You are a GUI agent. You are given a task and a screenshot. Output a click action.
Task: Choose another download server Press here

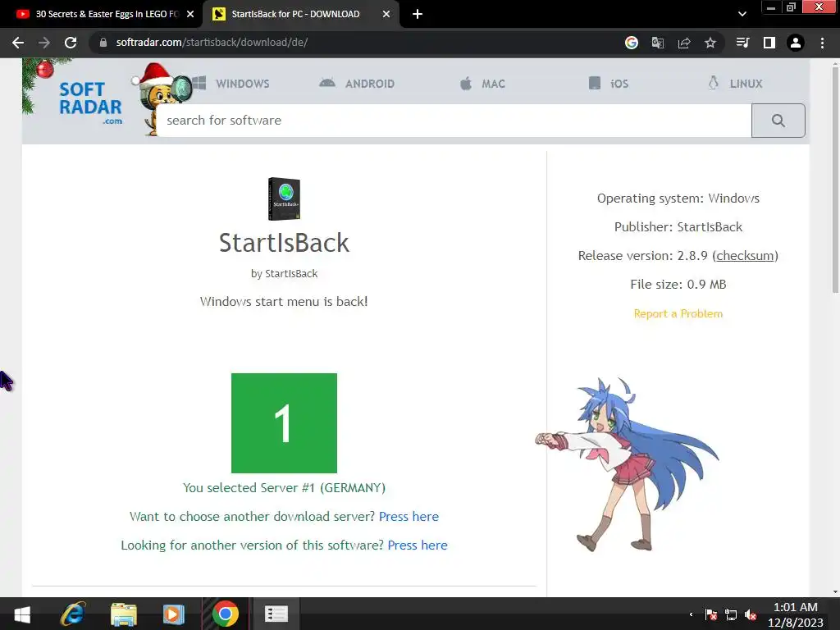(x=409, y=517)
